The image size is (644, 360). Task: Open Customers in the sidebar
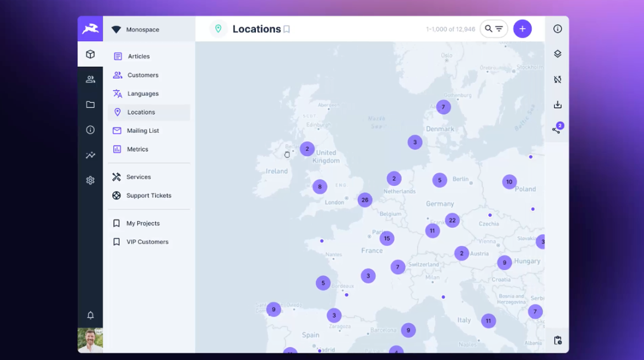click(x=149, y=75)
